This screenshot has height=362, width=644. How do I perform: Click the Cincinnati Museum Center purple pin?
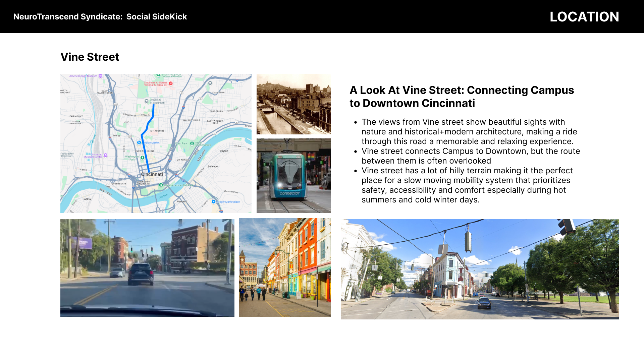(106, 156)
